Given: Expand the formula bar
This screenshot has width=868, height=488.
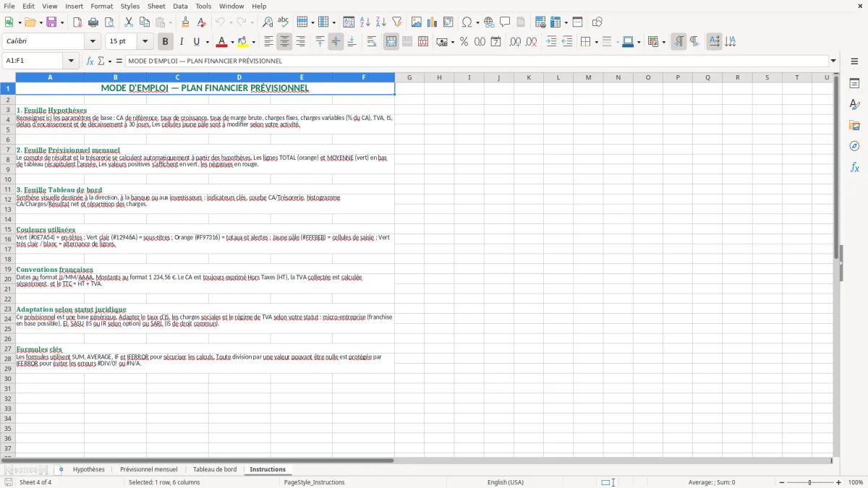Looking at the screenshot, I should point(833,61).
